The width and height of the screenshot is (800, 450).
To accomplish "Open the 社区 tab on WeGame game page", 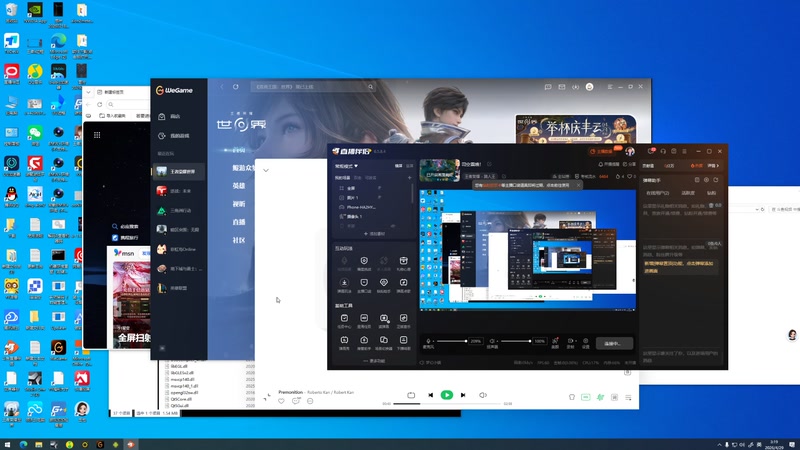I will (x=239, y=240).
